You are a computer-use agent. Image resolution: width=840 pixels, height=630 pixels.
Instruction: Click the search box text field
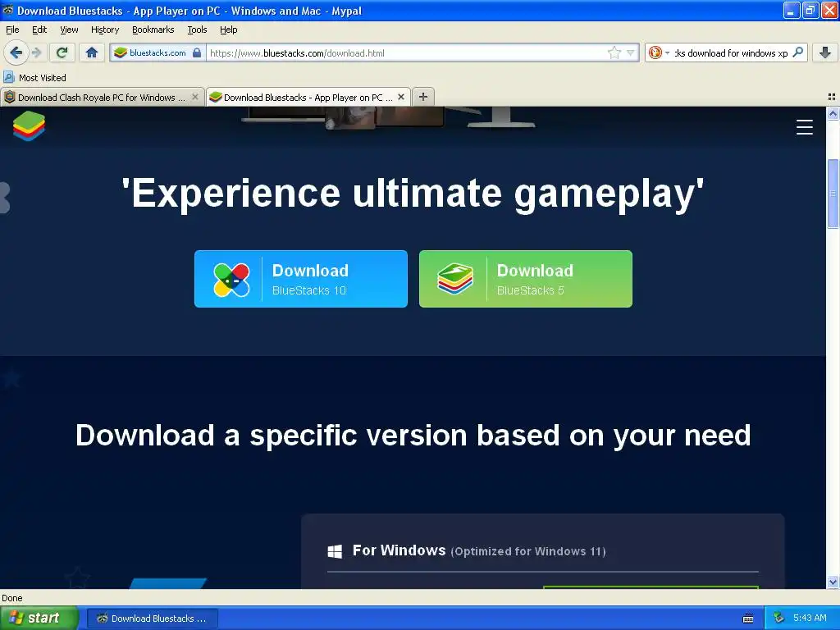[x=731, y=52]
